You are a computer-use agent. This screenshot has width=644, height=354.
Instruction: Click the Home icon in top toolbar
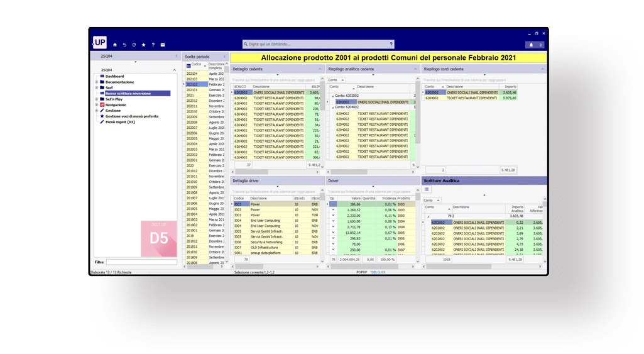115,45
